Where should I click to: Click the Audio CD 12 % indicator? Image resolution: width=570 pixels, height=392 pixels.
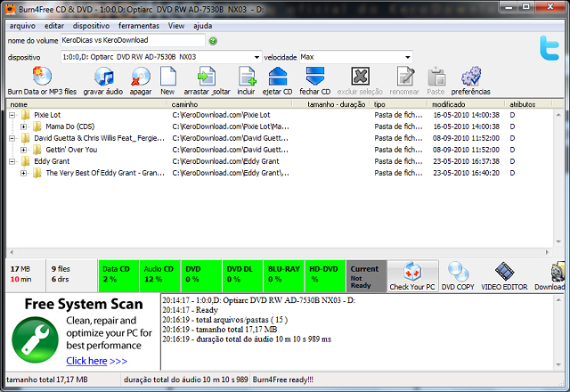pyautogui.click(x=159, y=275)
